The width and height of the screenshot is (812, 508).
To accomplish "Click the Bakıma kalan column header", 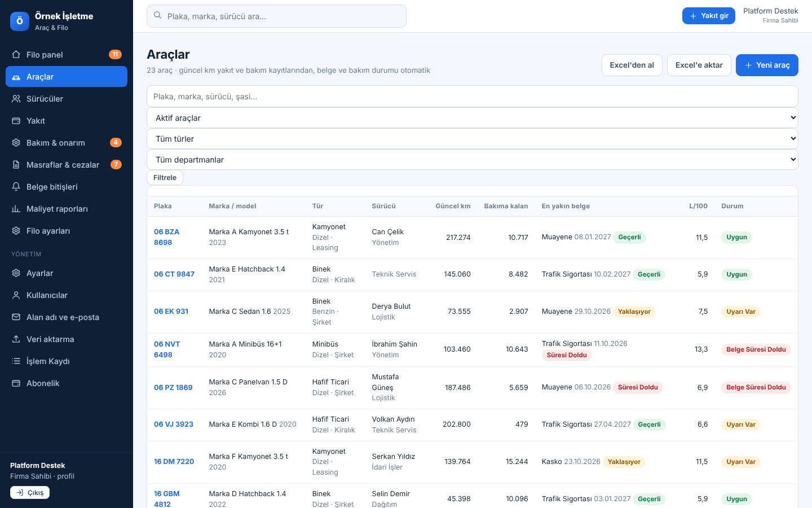I will (506, 206).
